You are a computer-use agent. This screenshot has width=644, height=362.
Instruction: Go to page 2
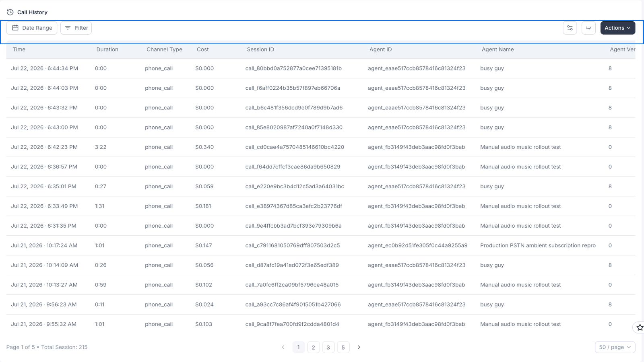pos(313,347)
